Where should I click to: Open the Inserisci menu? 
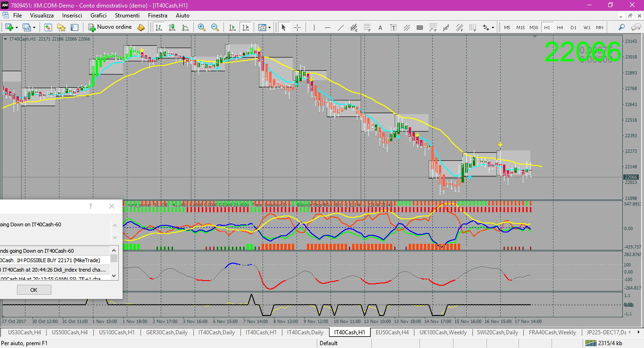coord(72,16)
